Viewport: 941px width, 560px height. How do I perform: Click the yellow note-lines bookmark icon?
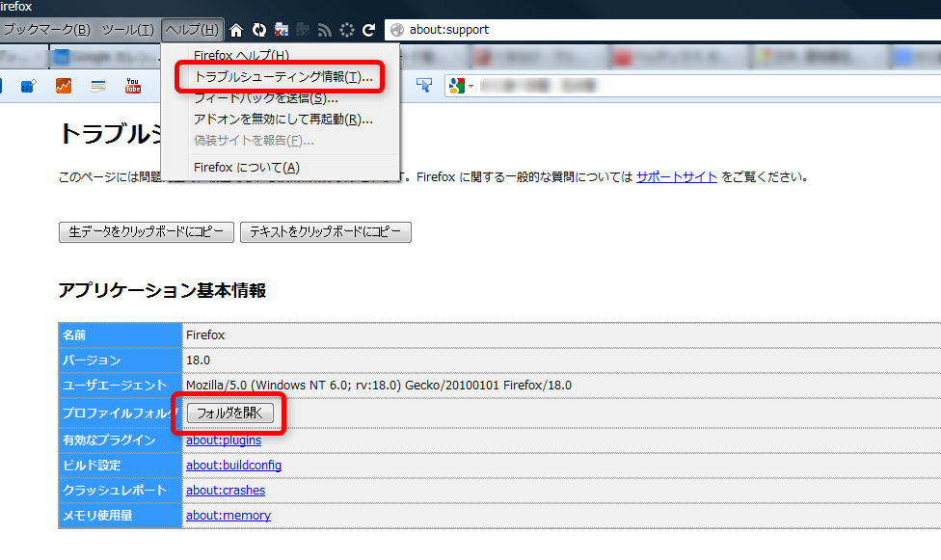[98, 87]
